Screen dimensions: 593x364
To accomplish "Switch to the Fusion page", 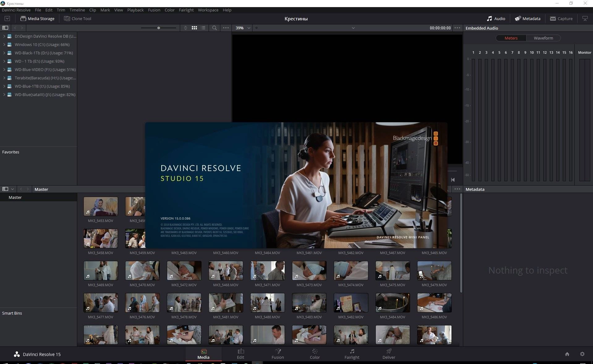I will point(277,354).
